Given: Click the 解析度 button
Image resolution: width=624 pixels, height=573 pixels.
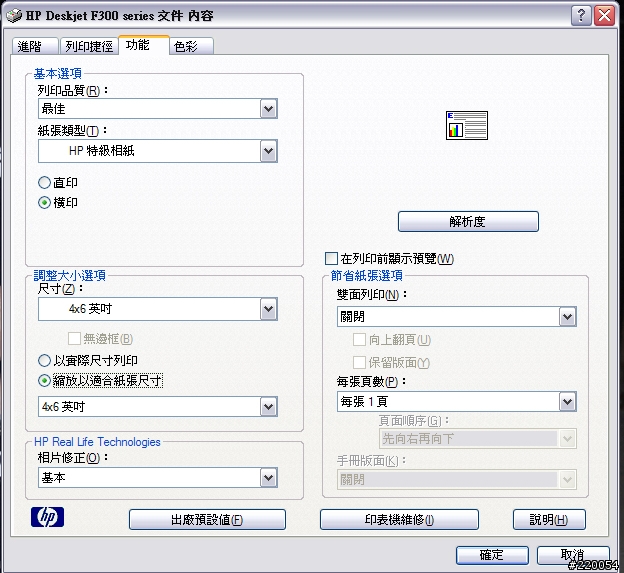Looking at the screenshot, I should (468, 221).
